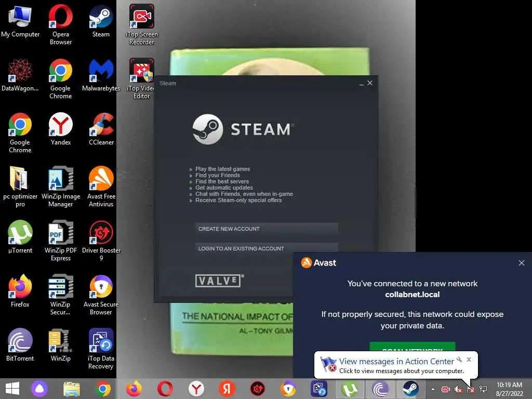Click the wrench icon in Action Center balloon
Viewport: 532px width, 399px height.
point(459,360)
